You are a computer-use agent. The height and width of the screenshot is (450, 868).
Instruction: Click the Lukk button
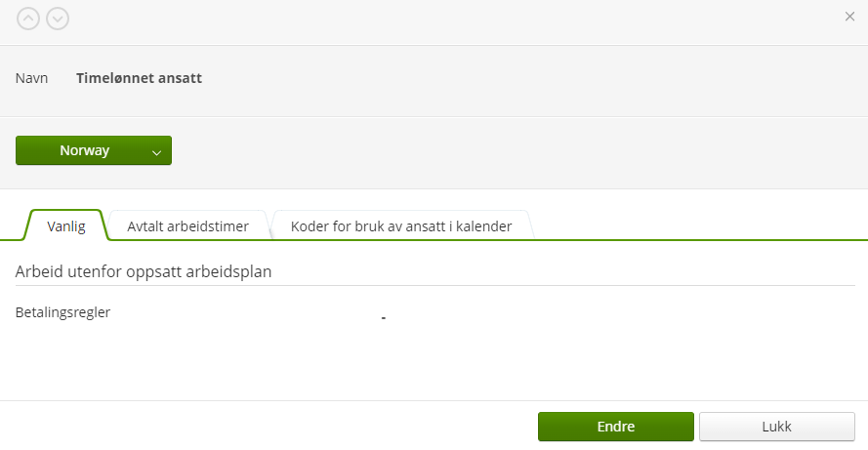(x=776, y=427)
